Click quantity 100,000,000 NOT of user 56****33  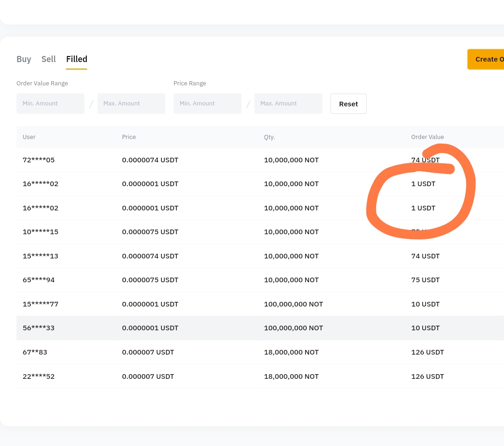[294, 328]
